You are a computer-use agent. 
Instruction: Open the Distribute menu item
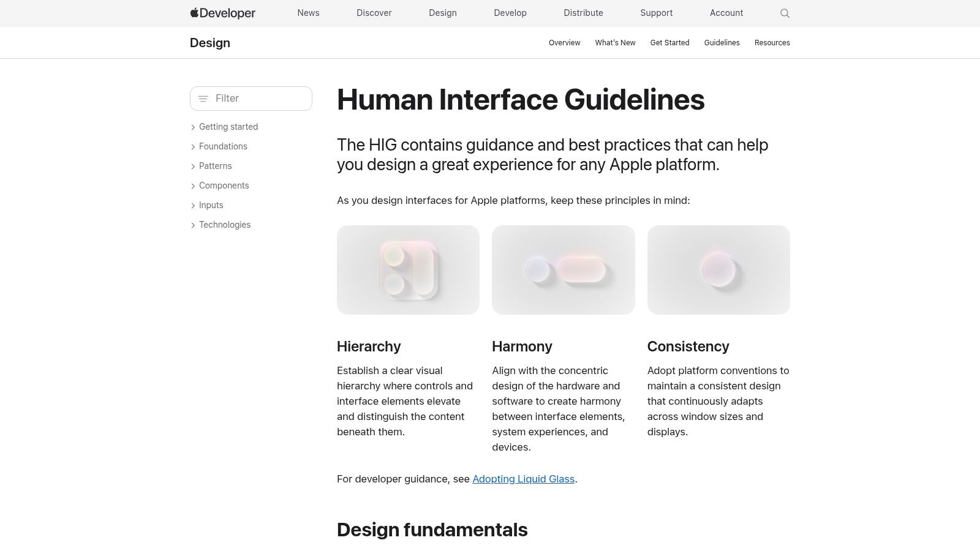(583, 13)
